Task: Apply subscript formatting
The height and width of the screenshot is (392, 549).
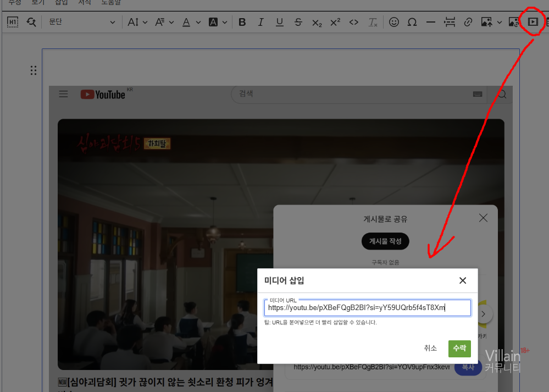Action: (x=317, y=22)
